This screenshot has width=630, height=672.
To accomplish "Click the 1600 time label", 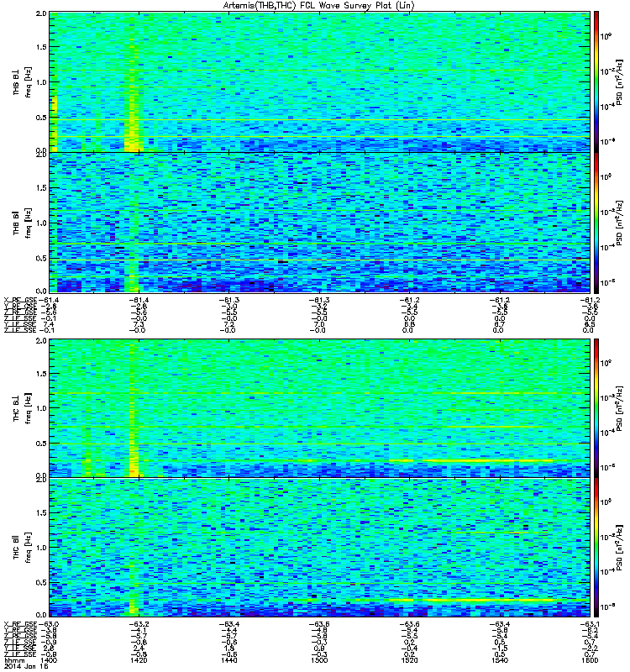I will [x=590, y=660].
